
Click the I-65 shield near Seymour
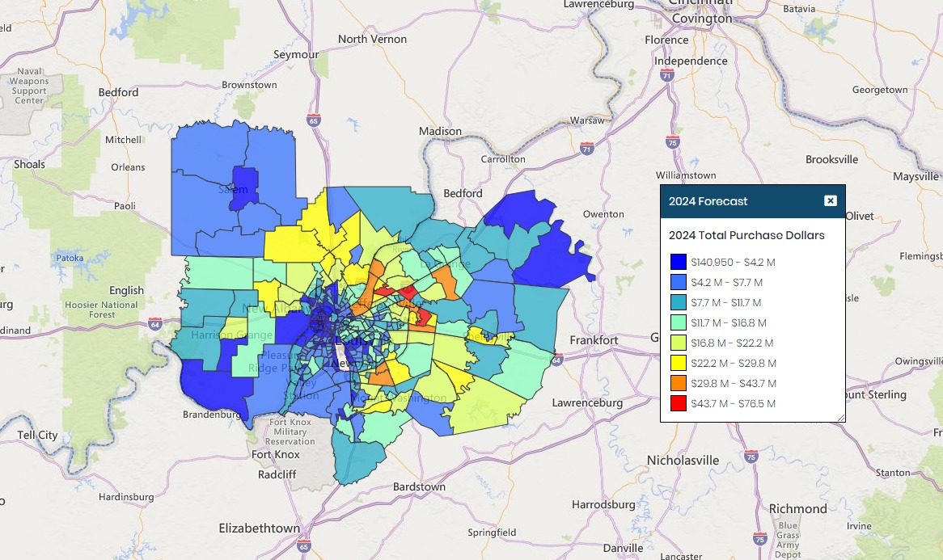click(313, 120)
